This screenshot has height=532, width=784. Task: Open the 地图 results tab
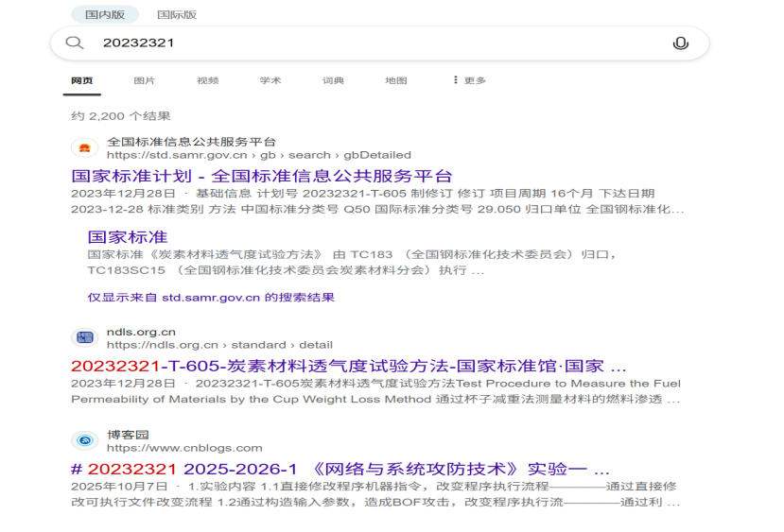(x=396, y=80)
